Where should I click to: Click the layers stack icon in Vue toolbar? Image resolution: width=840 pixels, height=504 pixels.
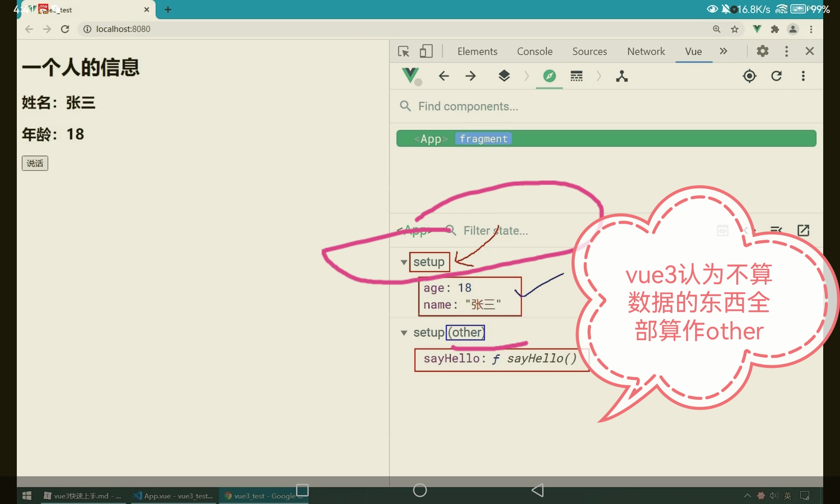tap(504, 76)
